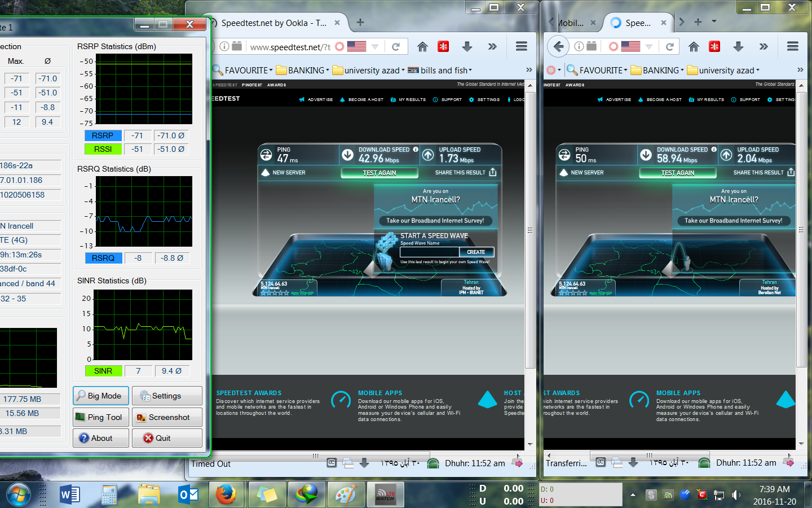
Task: Click Speed Wave Name input field
Action: click(x=429, y=252)
